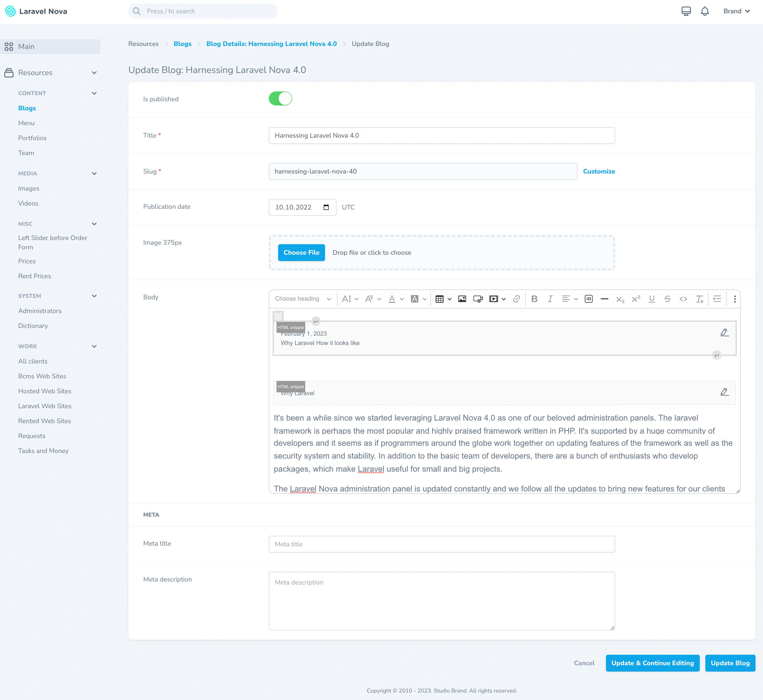This screenshot has height=700, width=763.
Task: Toggle italic formatting in editor
Action: tap(550, 299)
